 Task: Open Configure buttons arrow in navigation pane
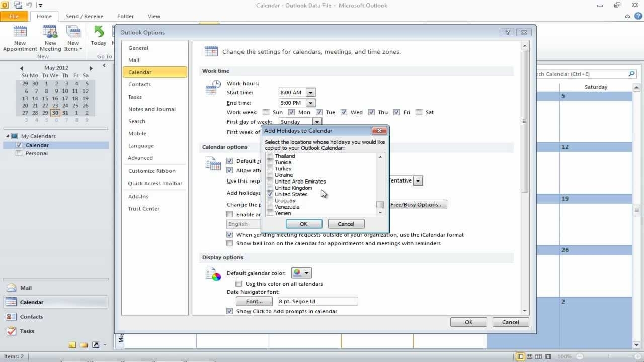[105, 345]
